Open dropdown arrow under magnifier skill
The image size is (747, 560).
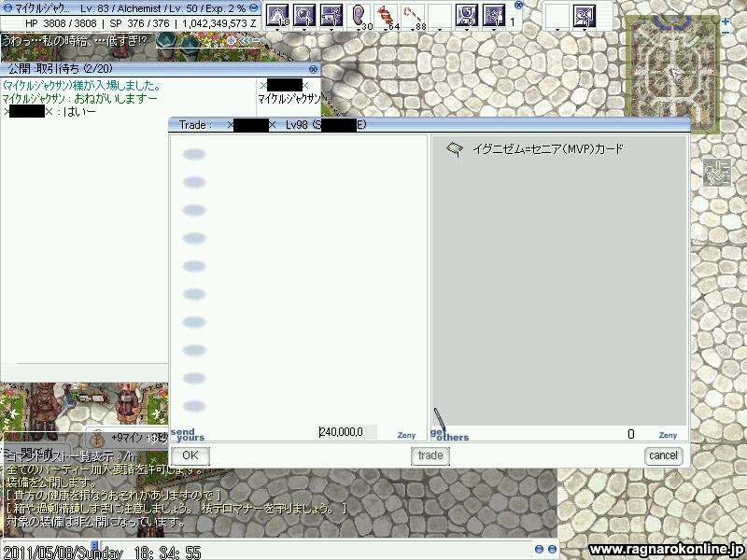coord(304,30)
